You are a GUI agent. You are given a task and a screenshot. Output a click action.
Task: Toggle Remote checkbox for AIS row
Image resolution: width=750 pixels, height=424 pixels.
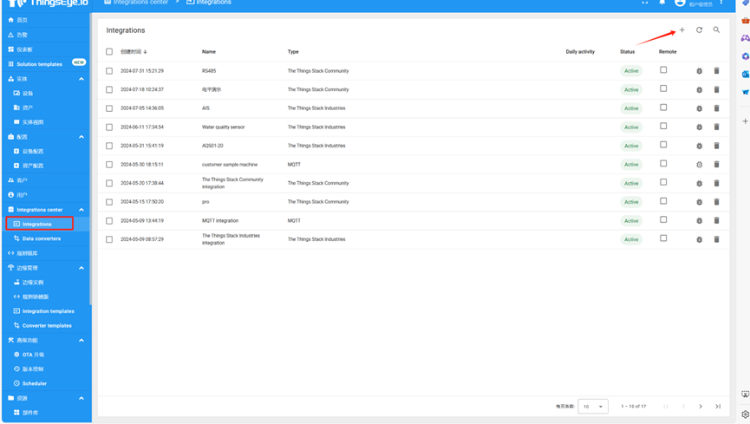[x=663, y=108]
